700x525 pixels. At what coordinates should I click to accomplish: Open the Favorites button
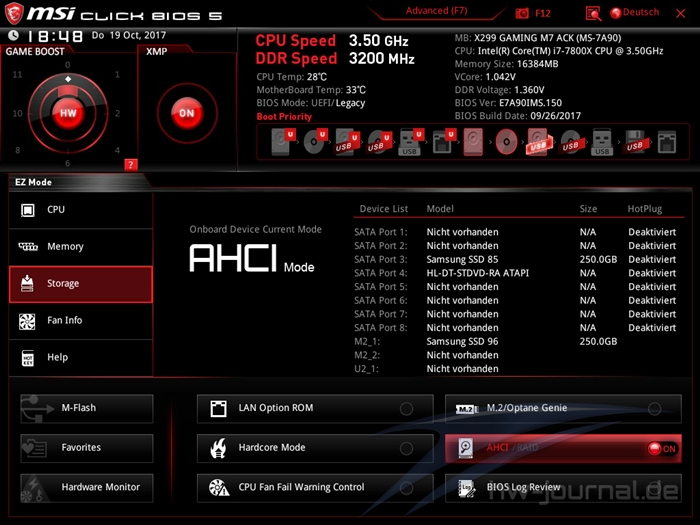tap(87, 448)
